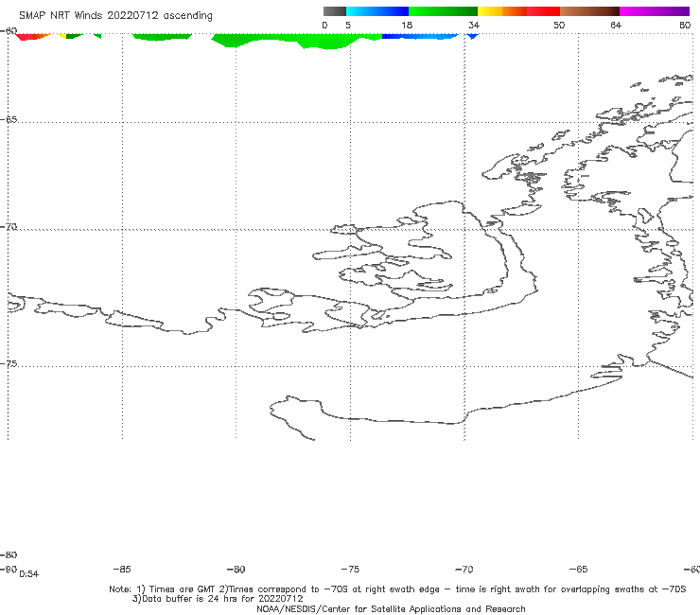
Task: Click the color bar scale value 18
Action: [407, 25]
